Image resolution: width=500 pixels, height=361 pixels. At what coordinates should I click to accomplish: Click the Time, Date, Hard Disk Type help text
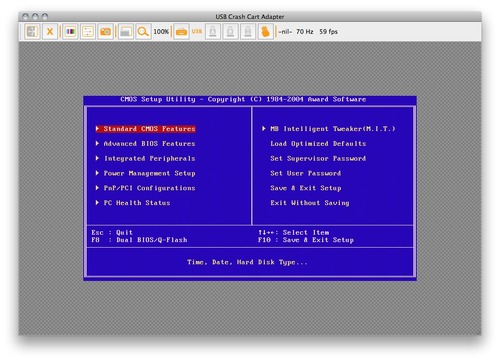[x=247, y=262]
